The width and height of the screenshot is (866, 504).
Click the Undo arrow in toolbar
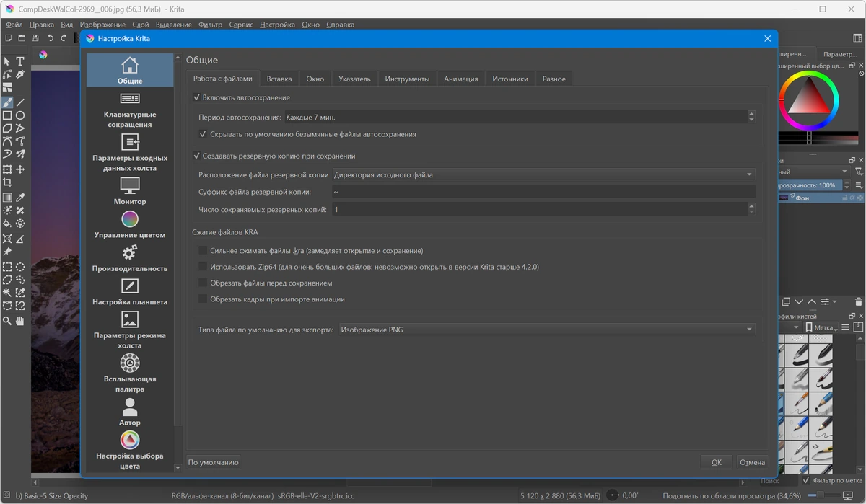[51, 38]
